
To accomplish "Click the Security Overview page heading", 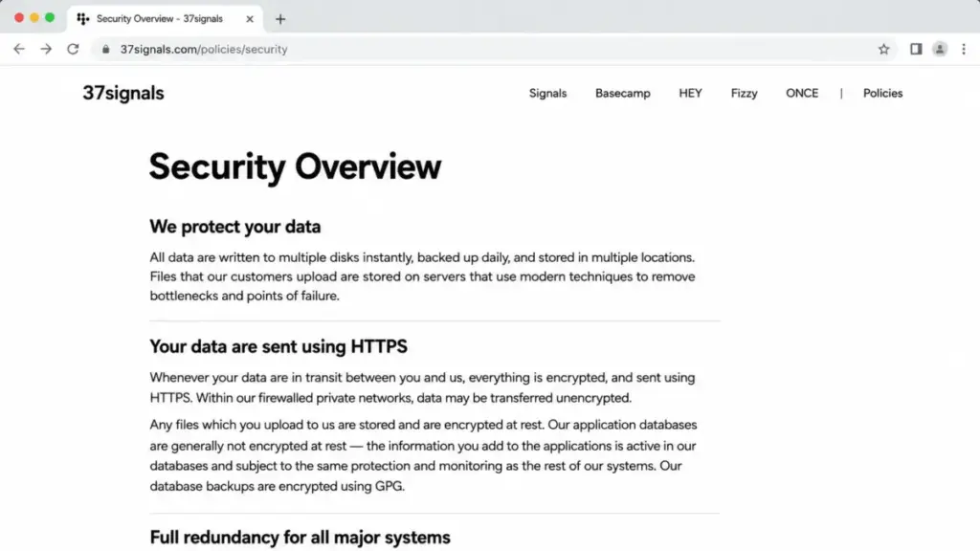I will 295,166.
